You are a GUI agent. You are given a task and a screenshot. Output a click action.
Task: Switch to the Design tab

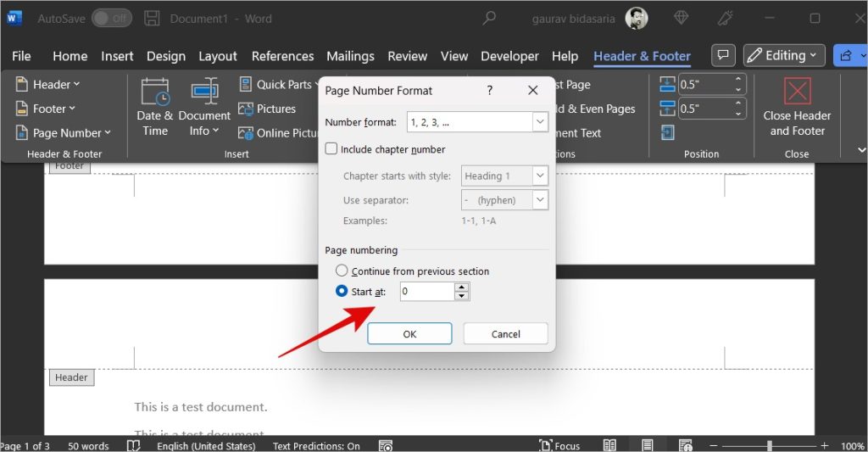point(166,56)
